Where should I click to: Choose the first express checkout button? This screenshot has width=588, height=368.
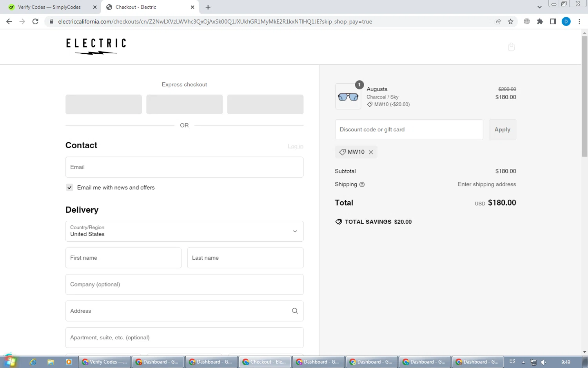click(x=103, y=104)
